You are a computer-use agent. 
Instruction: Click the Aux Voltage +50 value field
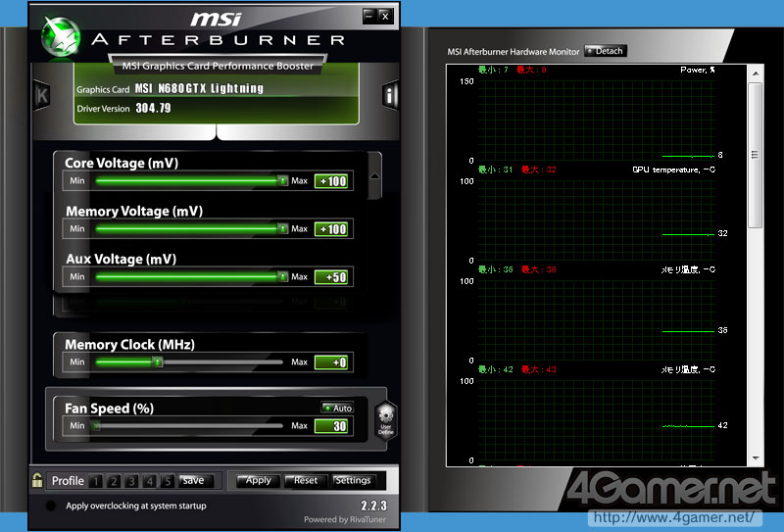331,277
